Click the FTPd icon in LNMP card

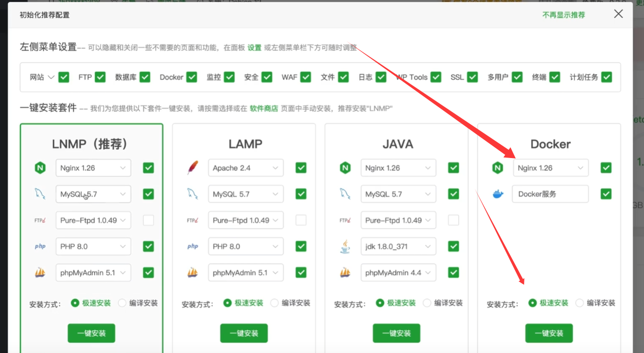point(40,221)
